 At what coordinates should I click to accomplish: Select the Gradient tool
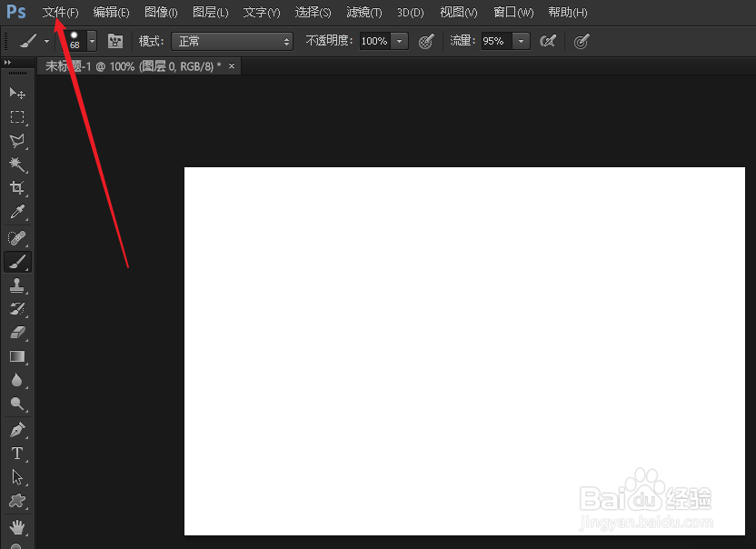click(x=17, y=356)
